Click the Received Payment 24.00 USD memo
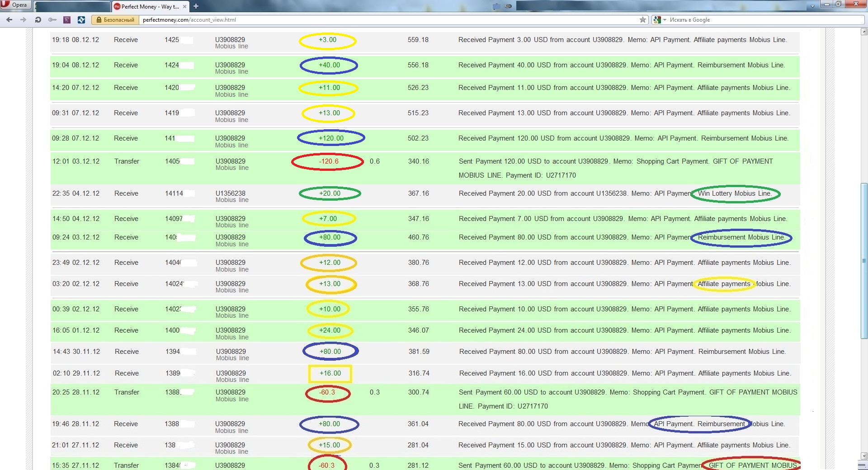 [x=625, y=330]
